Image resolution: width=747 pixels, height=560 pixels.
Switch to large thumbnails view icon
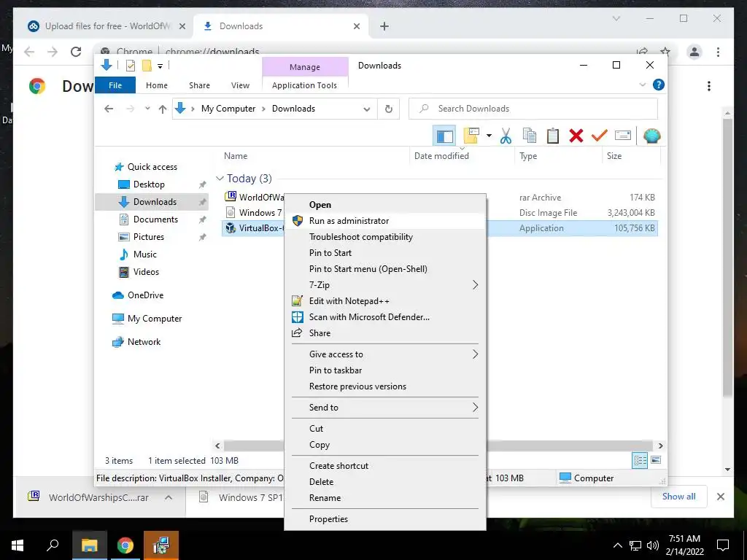click(x=656, y=460)
